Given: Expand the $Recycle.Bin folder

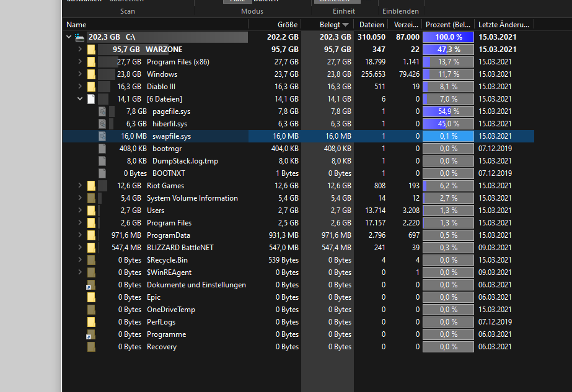Looking at the screenshot, I should pos(80,260).
